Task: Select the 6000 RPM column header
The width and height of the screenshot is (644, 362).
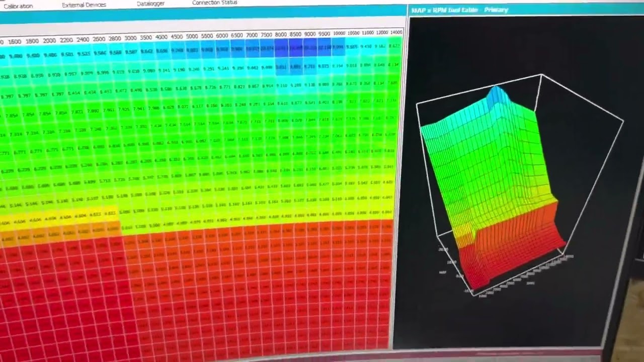Action: 222,36
